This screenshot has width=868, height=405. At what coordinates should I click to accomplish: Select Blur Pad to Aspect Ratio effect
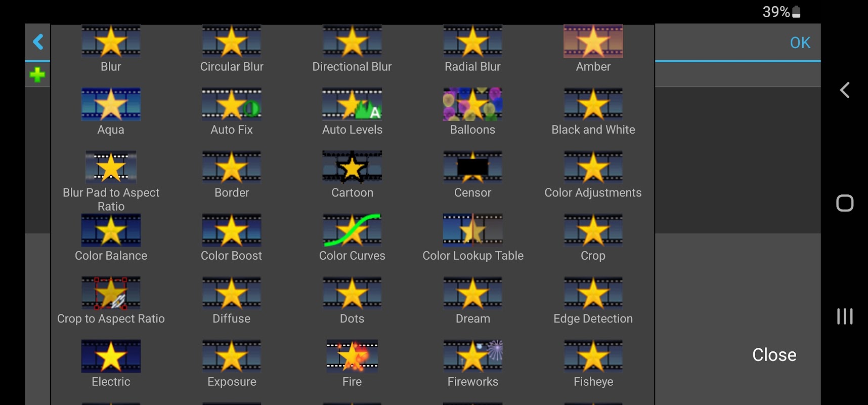tap(111, 167)
